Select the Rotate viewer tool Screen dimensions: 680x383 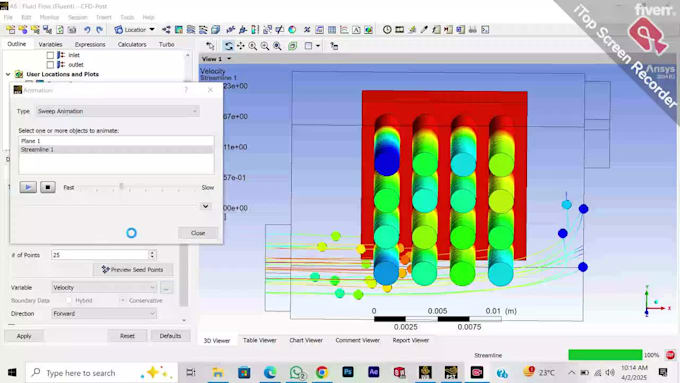[228, 46]
